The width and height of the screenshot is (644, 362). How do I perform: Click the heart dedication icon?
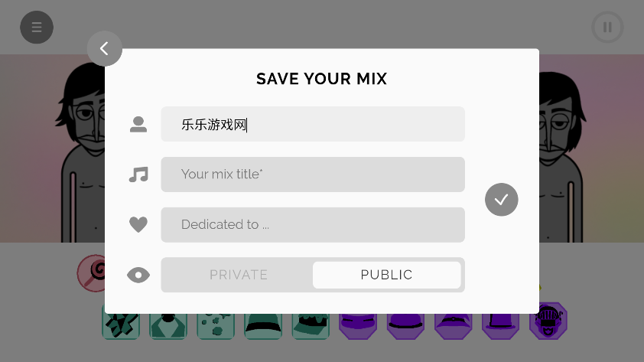point(138,225)
